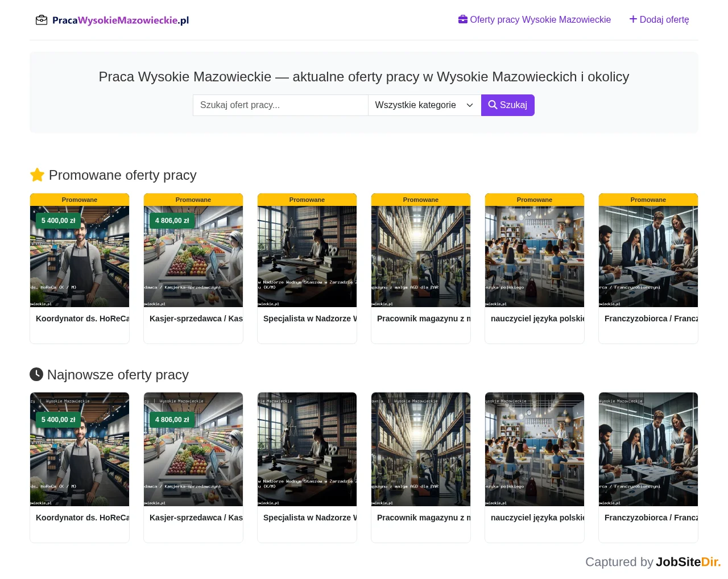Image resolution: width=728 pixels, height=579 pixels.
Task: Click the briefcase icon beside Oferty pracy
Action: point(463,19)
